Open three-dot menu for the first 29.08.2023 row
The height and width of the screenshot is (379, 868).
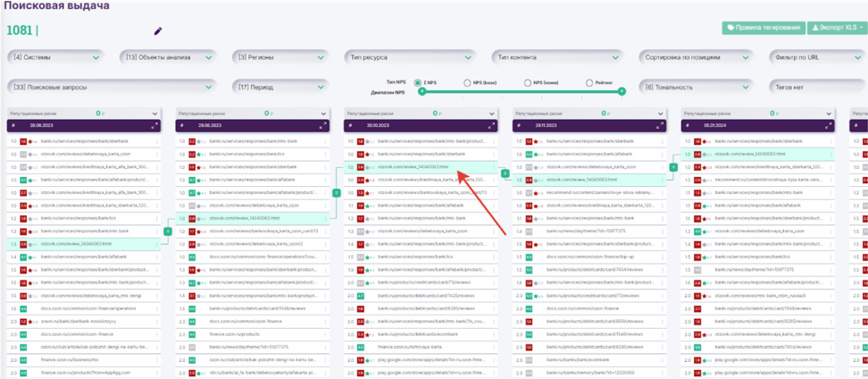155,141
